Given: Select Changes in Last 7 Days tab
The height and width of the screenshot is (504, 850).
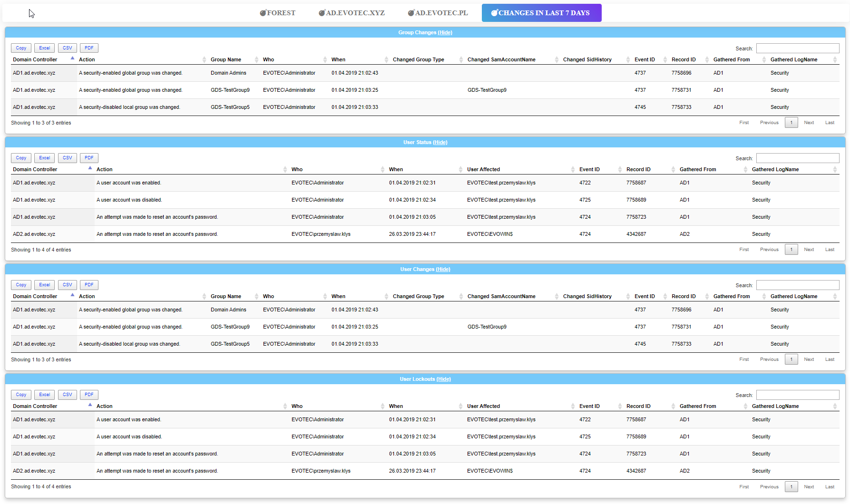Looking at the screenshot, I should pyautogui.click(x=541, y=13).
